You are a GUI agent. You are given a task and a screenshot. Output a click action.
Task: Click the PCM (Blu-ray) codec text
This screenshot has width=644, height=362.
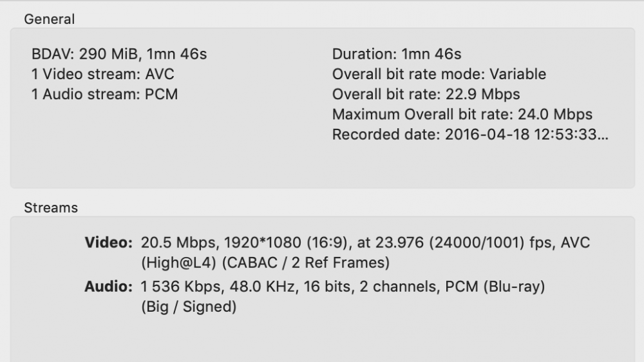[495, 287]
